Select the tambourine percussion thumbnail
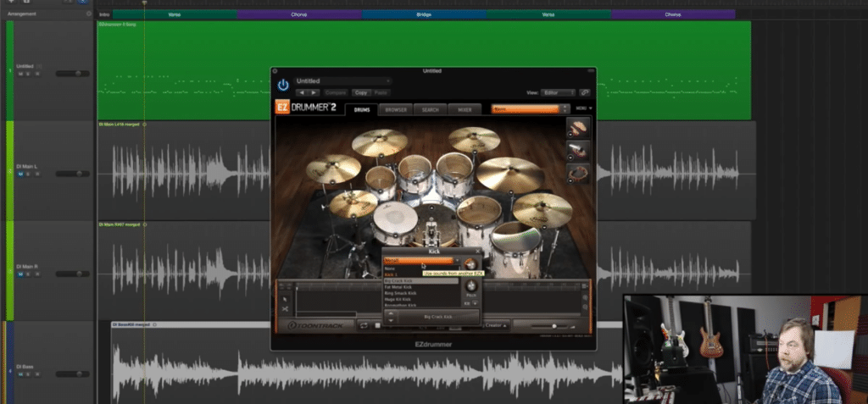868x404 pixels. [x=578, y=174]
